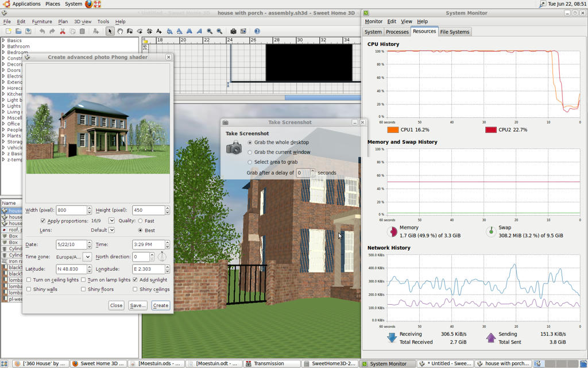Click the Save home toolbar icon
Viewport: 588px width, 368px height.
pyautogui.click(x=28, y=31)
